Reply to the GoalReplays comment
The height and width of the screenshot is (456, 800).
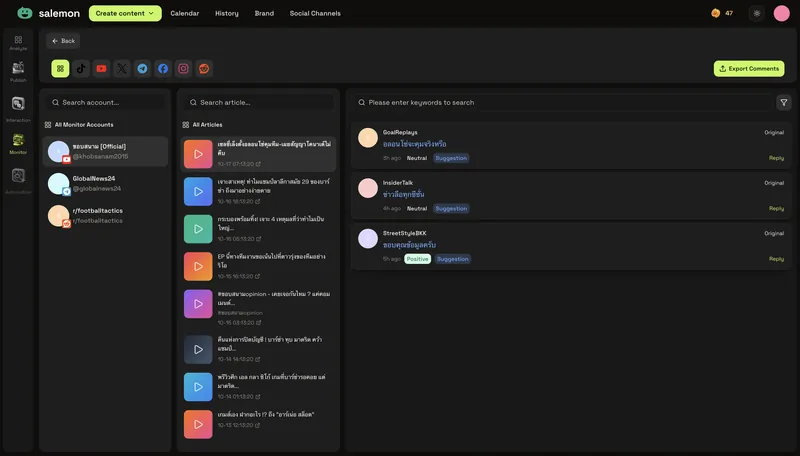(x=776, y=158)
